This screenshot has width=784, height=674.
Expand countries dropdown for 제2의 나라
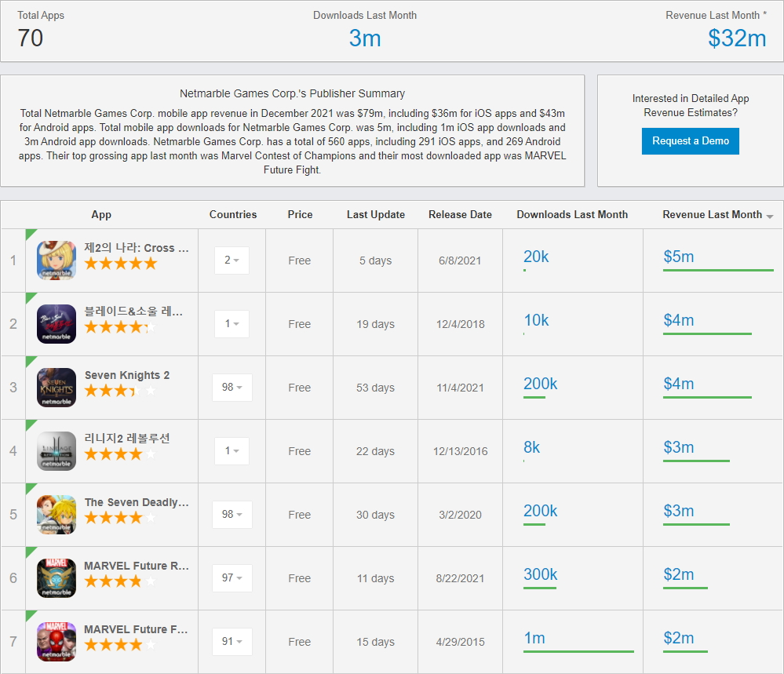tap(232, 260)
